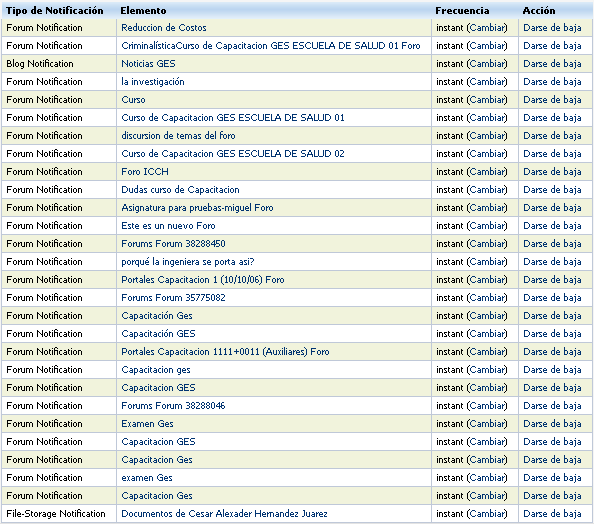Open the Foro ICCH link

tap(145, 172)
